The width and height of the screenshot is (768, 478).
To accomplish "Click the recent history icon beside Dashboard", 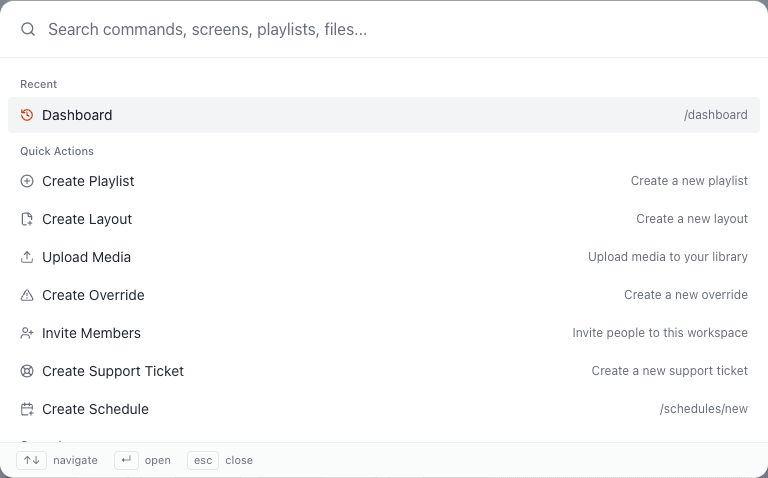I will pyautogui.click(x=27, y=115).
